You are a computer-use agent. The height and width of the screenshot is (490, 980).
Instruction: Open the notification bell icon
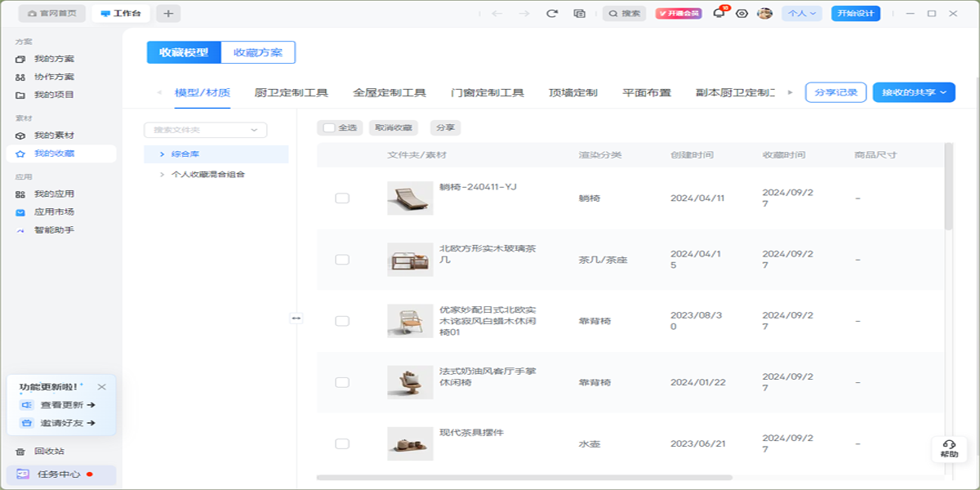pyautogui.click(x=719, y=14)
